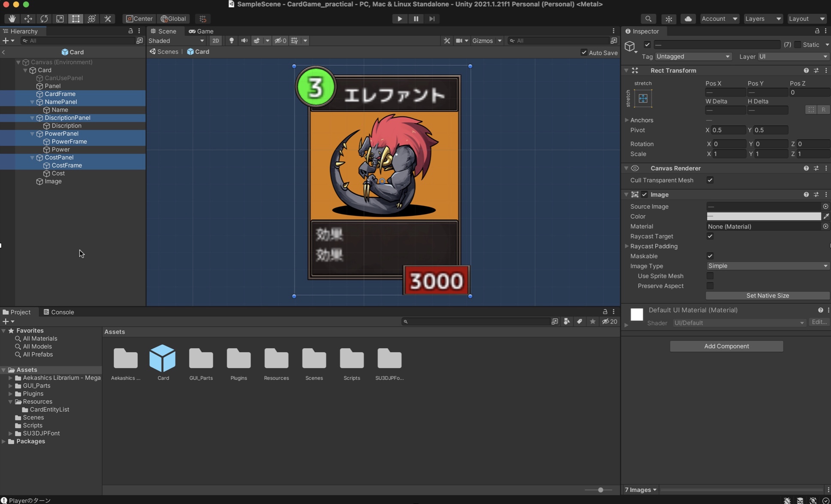Enable the Preserve Aspect checkbox
This screenshot has height=504, width=831.
pos(710,286)
